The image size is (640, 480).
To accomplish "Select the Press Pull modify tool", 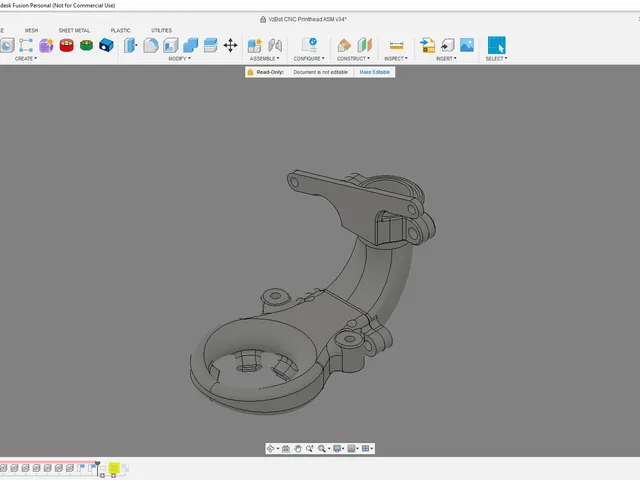I will [x=131, y=45].
